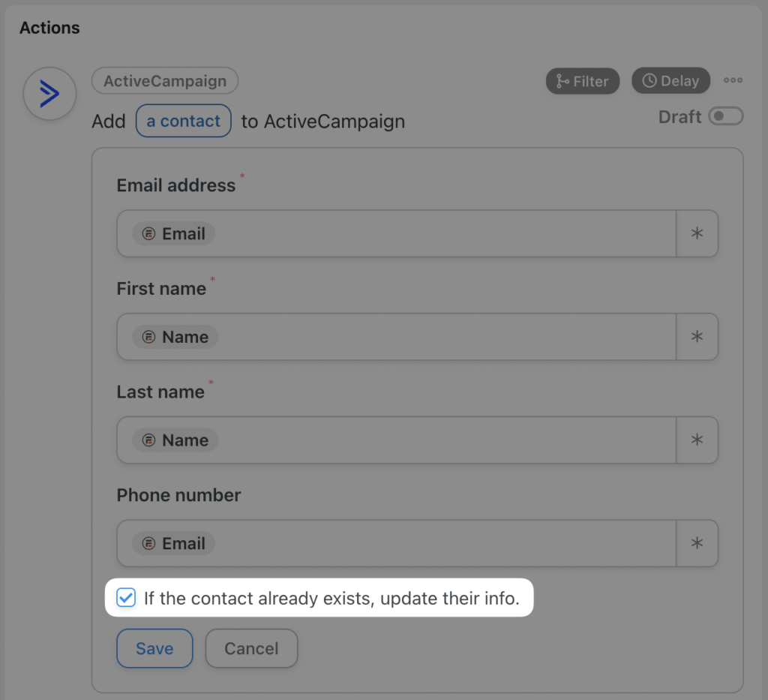The image size is (768, 700).
Task: Click the asterisk beside the Last name field
Action: (697, 440)
